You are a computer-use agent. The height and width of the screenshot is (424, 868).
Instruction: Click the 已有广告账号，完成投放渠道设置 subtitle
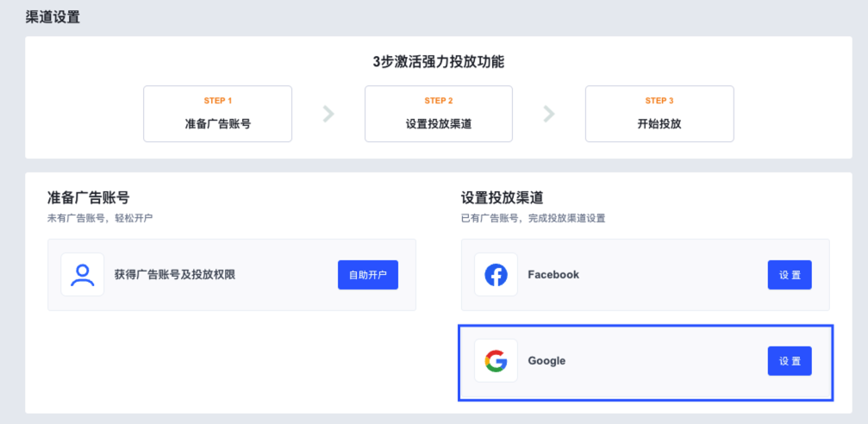[533, 218]
